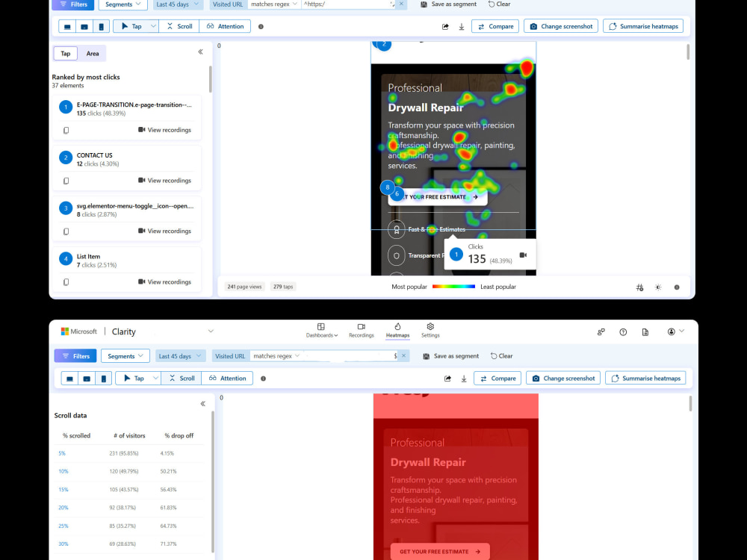747x560 pixels.
Task: Select mobile device icon in top window
Action: pos(101,27)
